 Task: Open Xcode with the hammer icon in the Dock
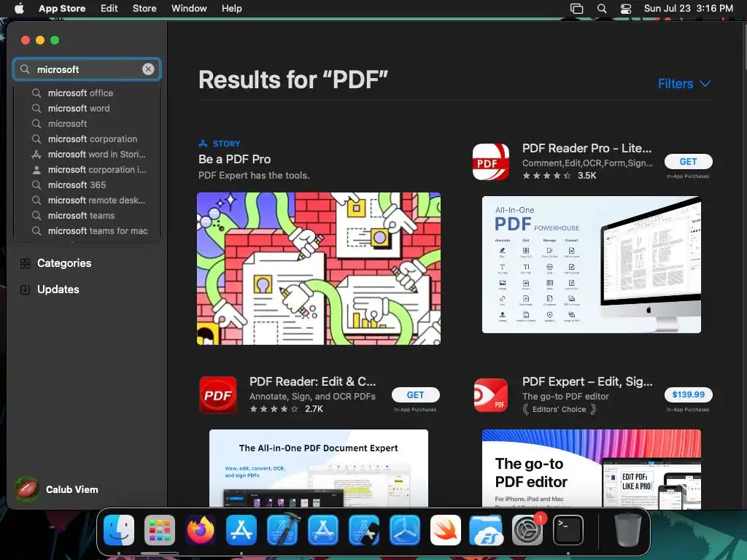282,529
